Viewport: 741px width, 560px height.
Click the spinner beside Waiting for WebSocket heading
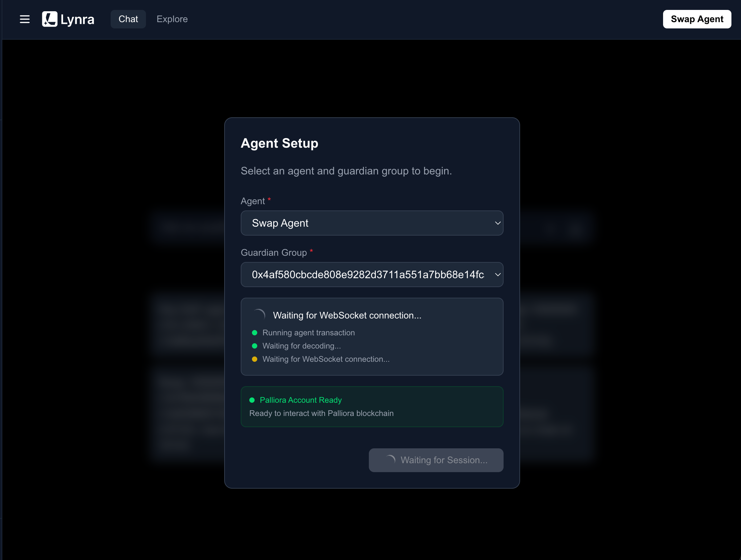click(x=259, y=315)
